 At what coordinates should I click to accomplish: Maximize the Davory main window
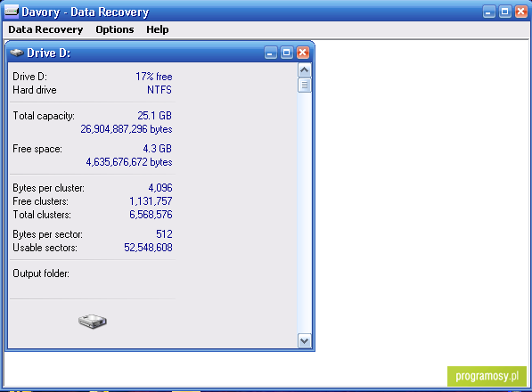504,12
